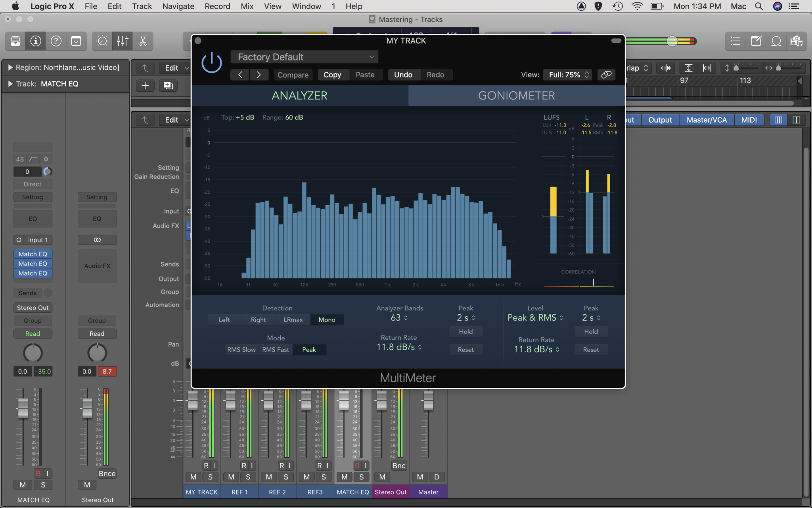Open Smart Controls with the knob icon
The image size is (812, 508).
[102, 41]
